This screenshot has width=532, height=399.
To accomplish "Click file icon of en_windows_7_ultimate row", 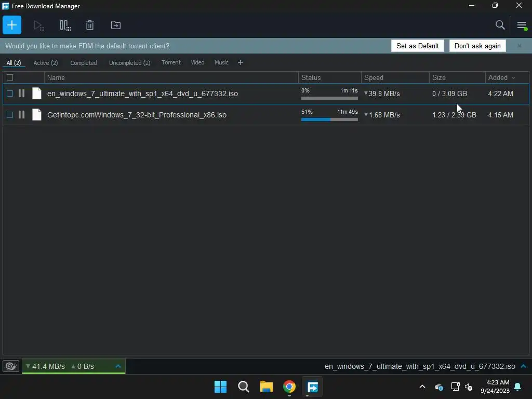I will [37, 94].
